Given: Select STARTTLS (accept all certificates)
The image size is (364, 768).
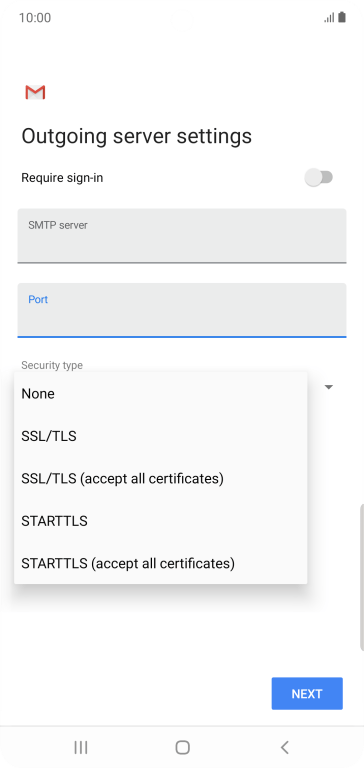Looking at the screenshot, I should (161, 563).
